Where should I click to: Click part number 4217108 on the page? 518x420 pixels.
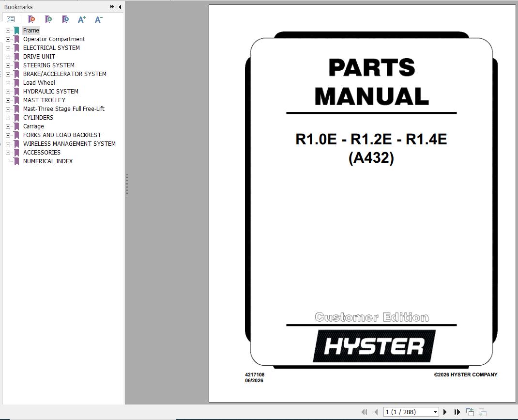(255, 375)
